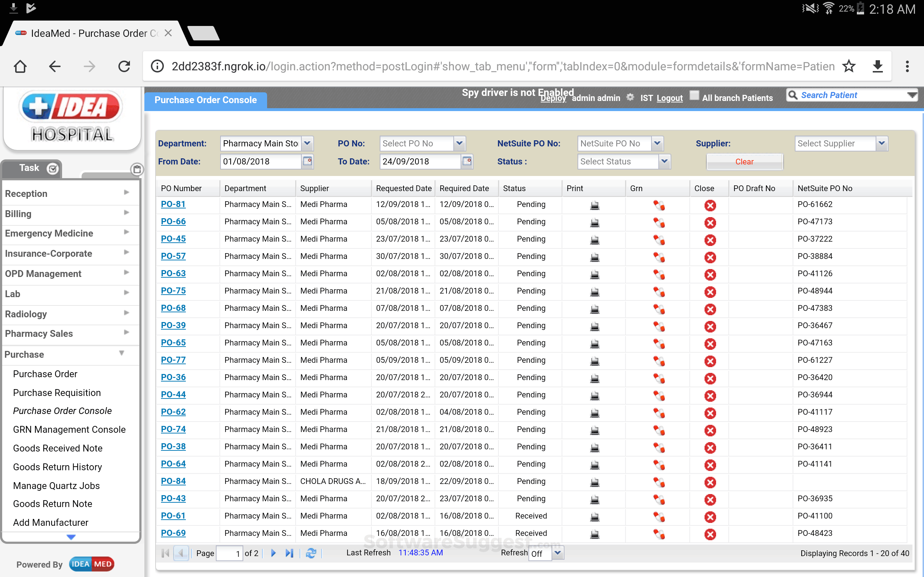The width and height of the screenshot is (924, 577).
Task: Click red close icon for PO-45
Action: tap(710, 240)
